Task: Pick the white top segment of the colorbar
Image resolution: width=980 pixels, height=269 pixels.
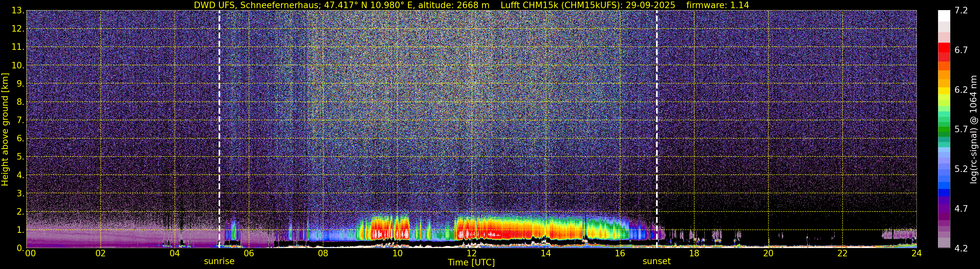Action: (x=944, y=16)
